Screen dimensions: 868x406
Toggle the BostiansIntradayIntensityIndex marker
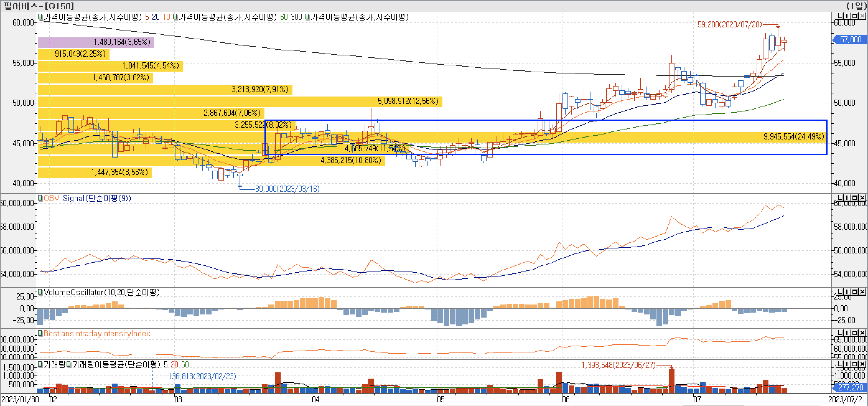pos(40,333)
